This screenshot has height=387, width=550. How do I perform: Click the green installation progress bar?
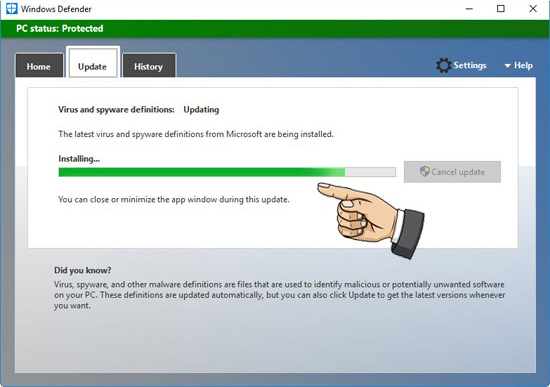coord(227,172)
